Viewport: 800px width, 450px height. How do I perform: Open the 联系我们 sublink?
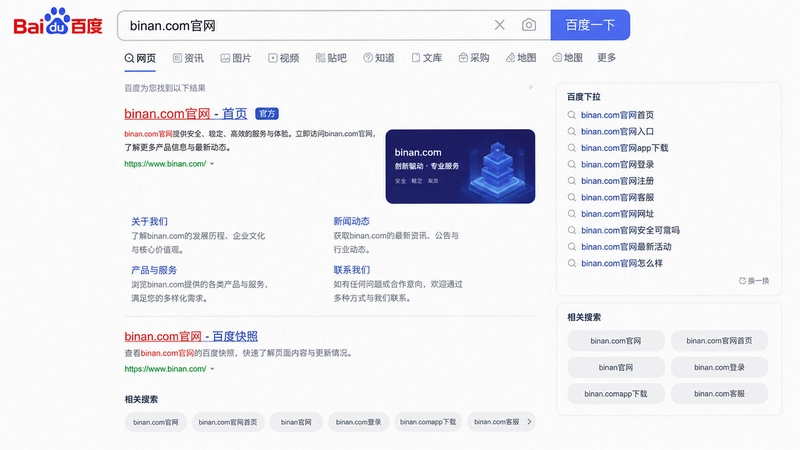click(x=352, y=270)
